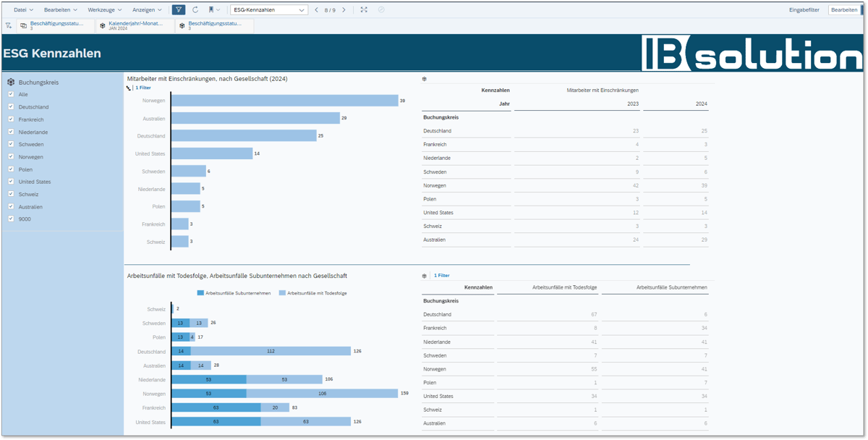Viewport: 868px width, 440px height.
Task: Click the Jahr header in upper table
Action: tap(504, 103)
